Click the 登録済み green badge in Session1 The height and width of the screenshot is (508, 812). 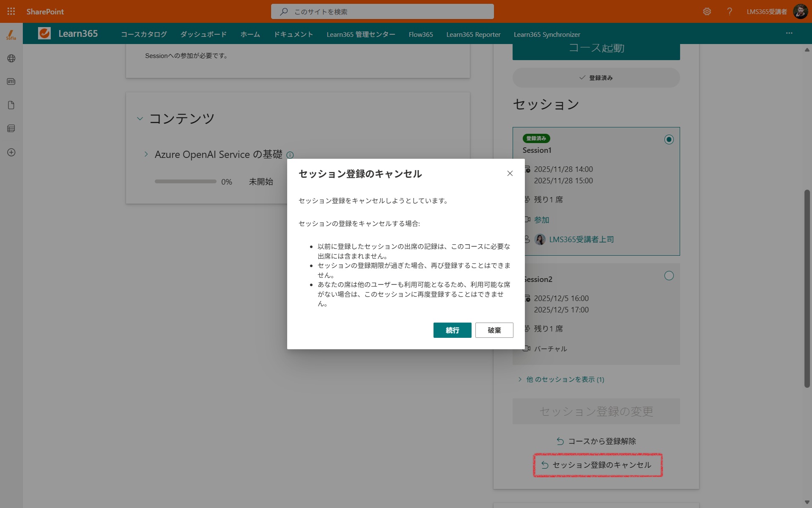536,138
